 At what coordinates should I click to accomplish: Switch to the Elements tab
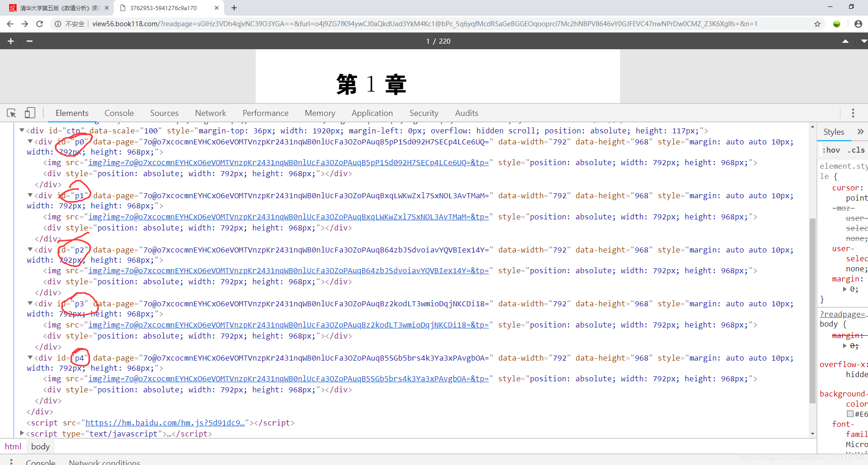(x=72, y=113)
